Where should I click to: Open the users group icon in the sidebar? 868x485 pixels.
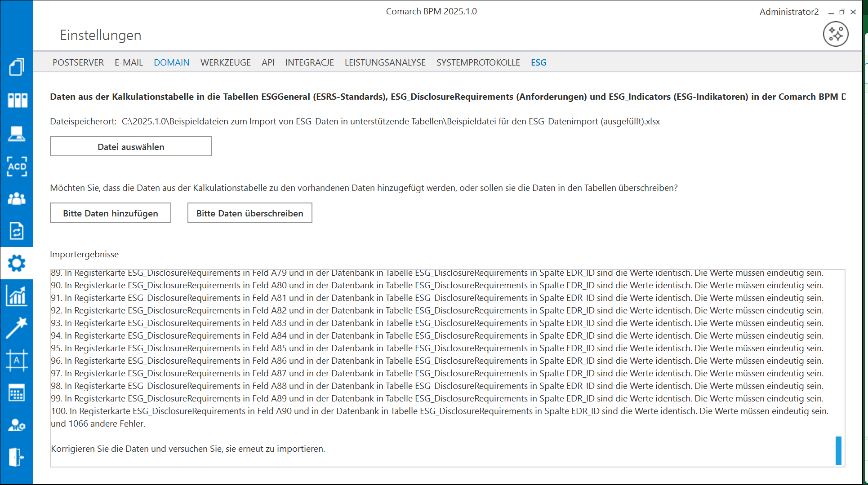[x=17, y=199]
